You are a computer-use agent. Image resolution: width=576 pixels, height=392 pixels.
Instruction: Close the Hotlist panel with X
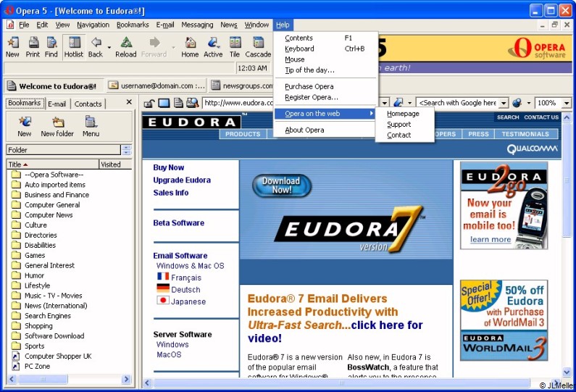(x=129, y=102)
